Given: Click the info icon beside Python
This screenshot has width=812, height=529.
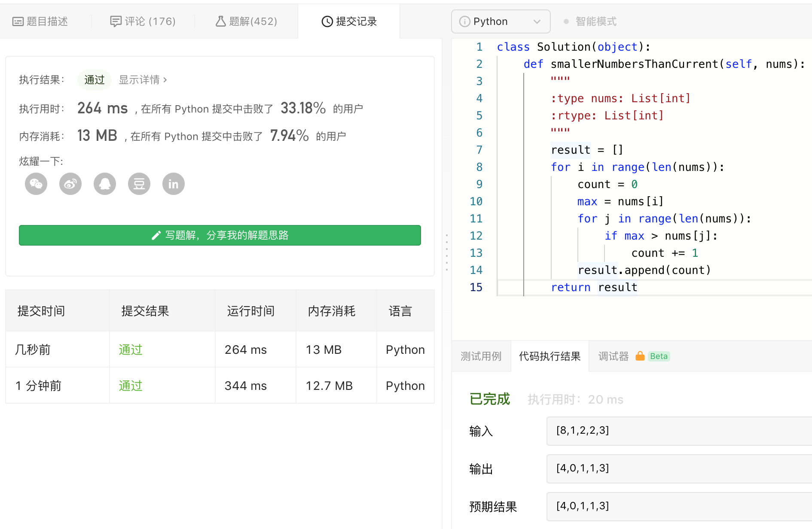Looking at the screenshot, I should point(464,21).
